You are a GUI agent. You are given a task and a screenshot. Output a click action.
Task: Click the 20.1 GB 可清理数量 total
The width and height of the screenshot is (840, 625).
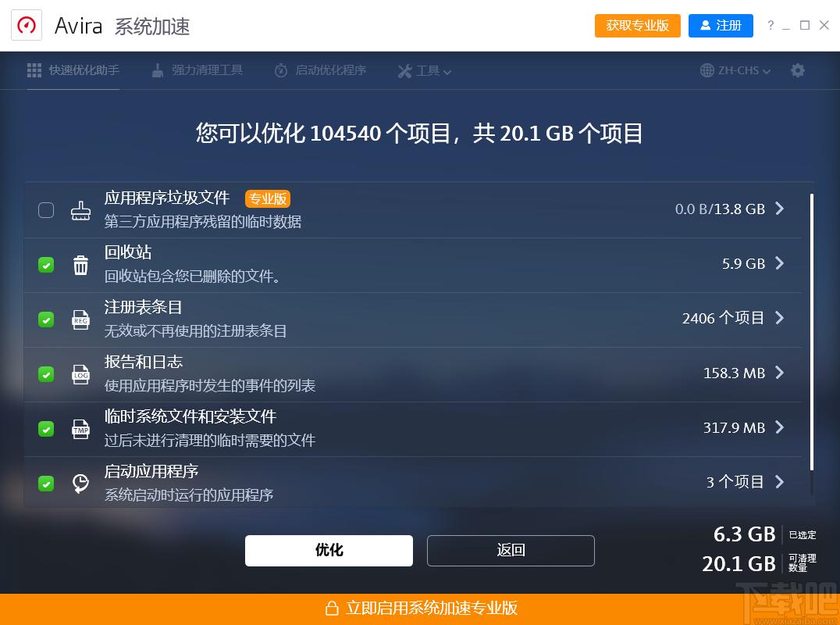click(759, 563)
